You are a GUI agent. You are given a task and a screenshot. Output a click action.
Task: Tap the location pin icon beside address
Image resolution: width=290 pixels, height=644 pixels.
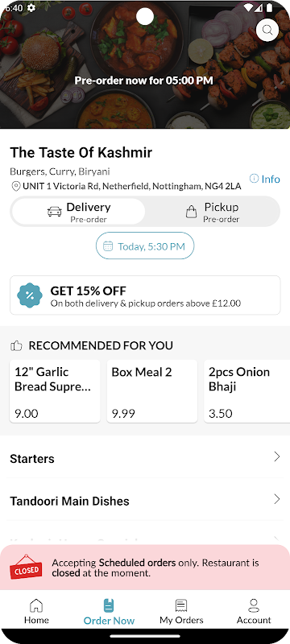pos(15,187)
